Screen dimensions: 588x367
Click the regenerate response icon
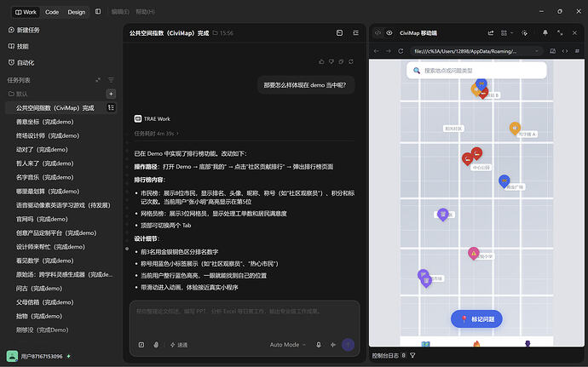(x=351, y=61)
